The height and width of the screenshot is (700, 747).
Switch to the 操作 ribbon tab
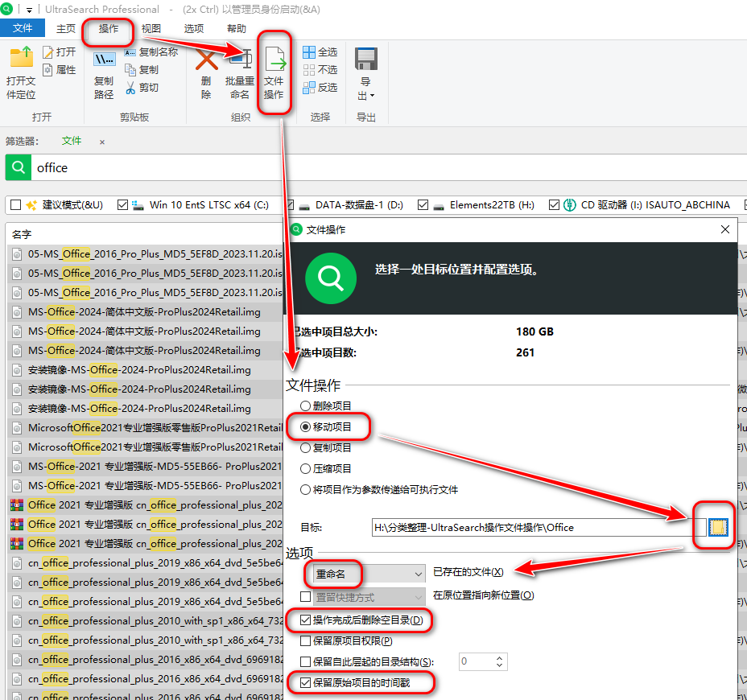point(108,29)
